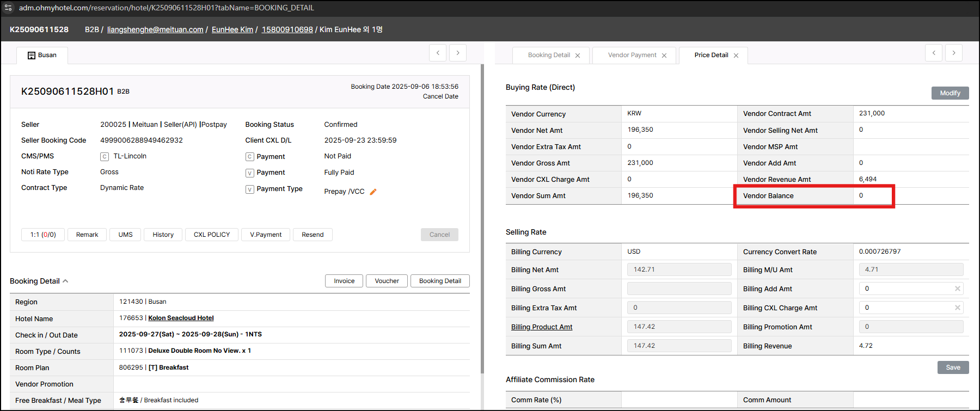Click the V marker beside Payment Type
The image size is (980, 411).
pos(250,189)
